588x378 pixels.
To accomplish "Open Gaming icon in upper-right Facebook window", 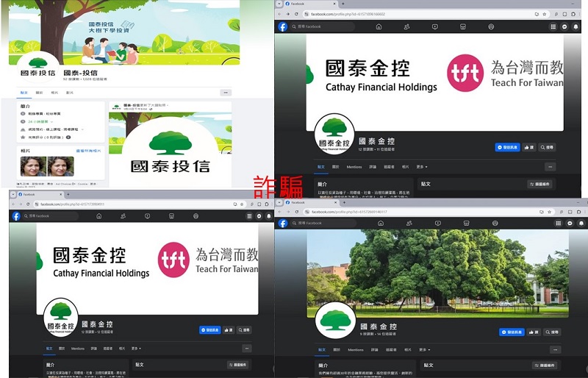I will (491, 26).
